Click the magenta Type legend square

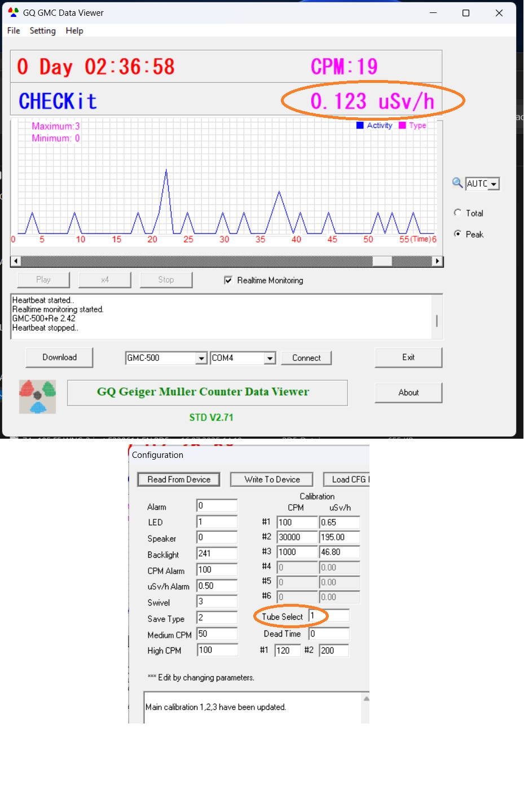(402, 125)
